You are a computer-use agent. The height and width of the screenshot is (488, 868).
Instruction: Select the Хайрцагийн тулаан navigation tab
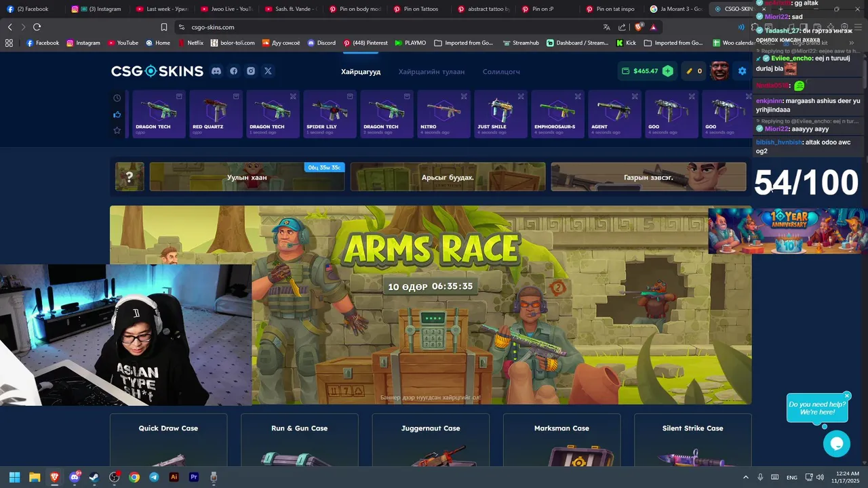(x=431, y=72)
